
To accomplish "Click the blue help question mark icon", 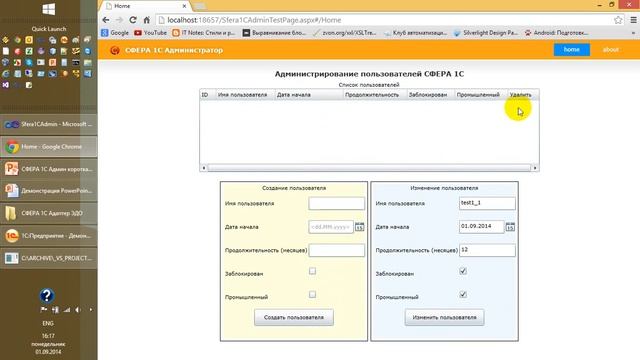I will tap(47, 295).
